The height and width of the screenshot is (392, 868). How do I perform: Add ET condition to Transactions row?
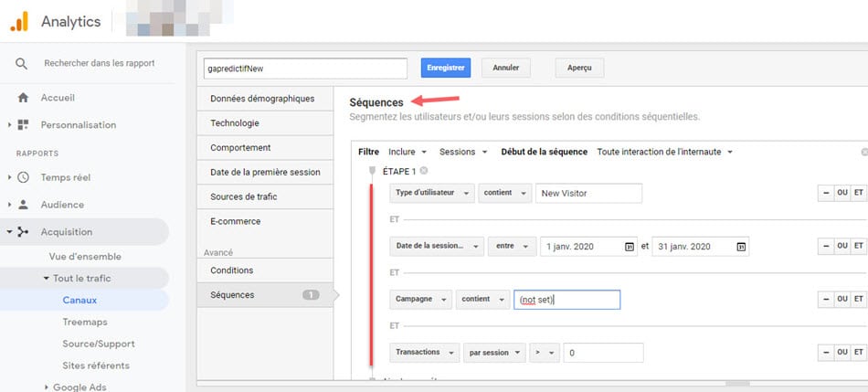coord(859,352)
